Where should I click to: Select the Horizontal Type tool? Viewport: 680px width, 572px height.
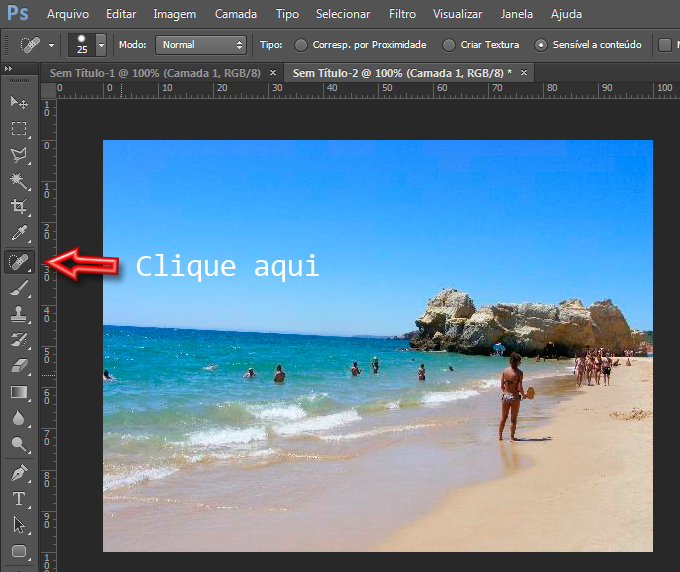point(19,499)
